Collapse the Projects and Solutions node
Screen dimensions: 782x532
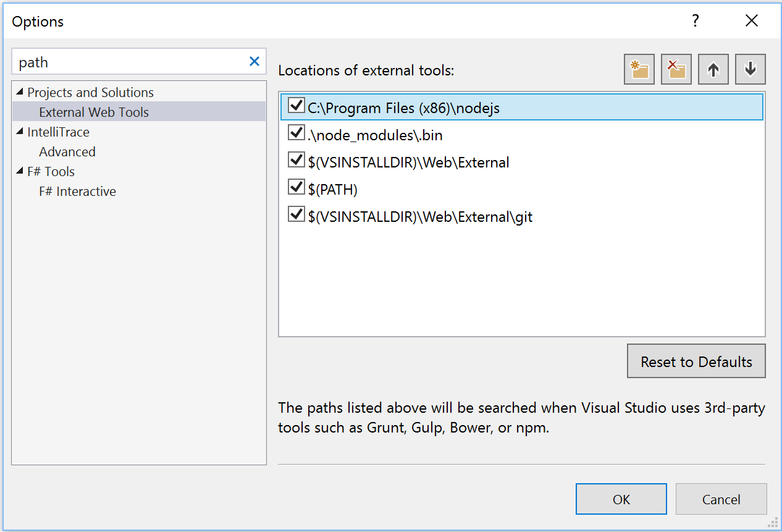coord(20,93)
